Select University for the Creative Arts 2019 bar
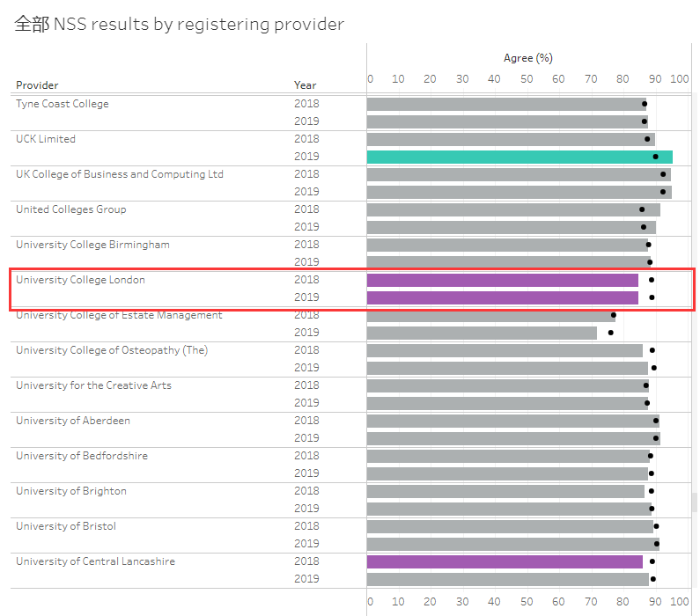Screen dimensions: 700x616 (507, 403)
